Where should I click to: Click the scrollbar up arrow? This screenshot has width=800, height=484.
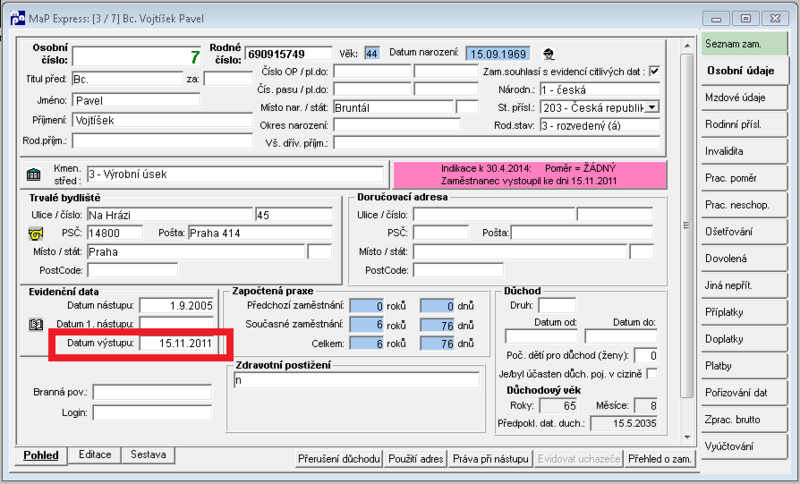[687, 46]
